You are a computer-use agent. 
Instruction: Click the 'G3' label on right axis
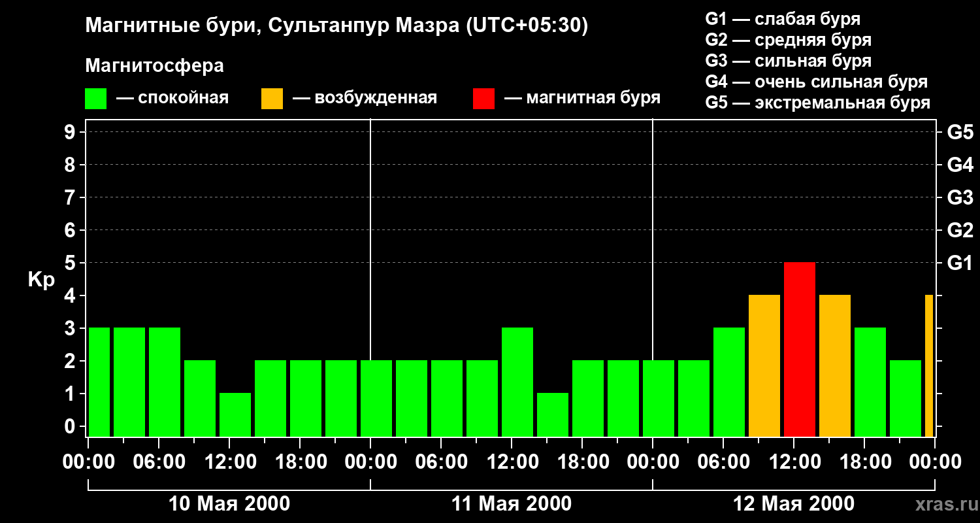point(960,197)
